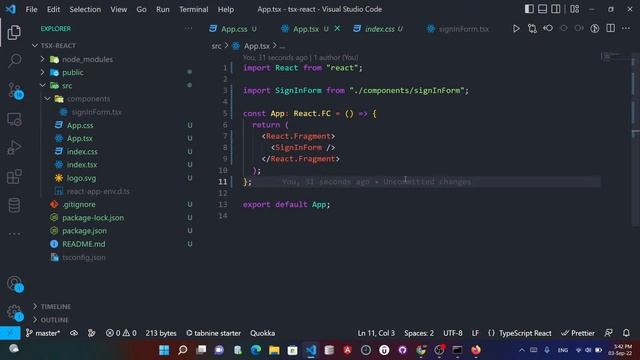Go to previous change icon

pyautogui.click(x=548, y=29)
